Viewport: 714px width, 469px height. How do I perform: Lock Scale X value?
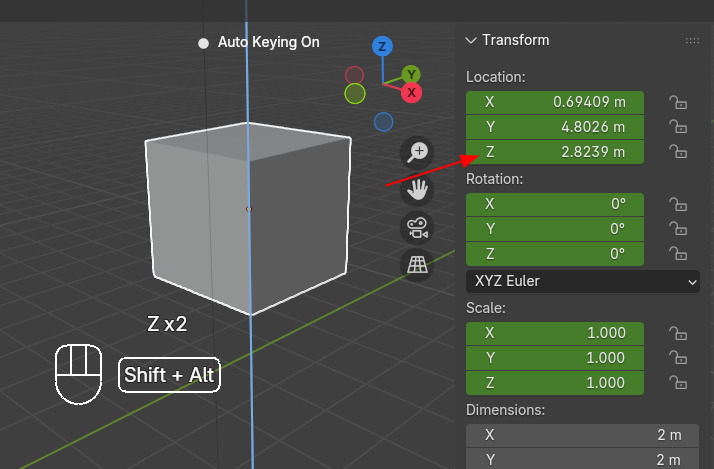(678, 333)
